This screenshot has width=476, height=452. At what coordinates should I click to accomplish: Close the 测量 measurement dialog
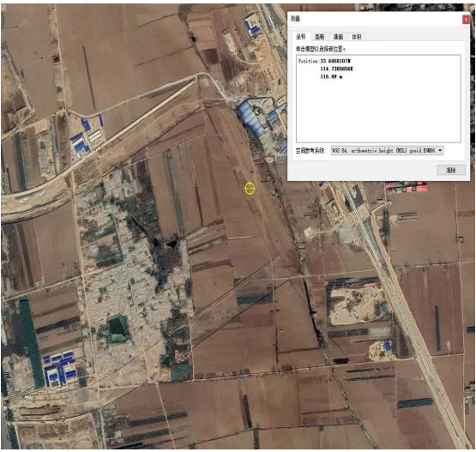click(x=466, y=20)
